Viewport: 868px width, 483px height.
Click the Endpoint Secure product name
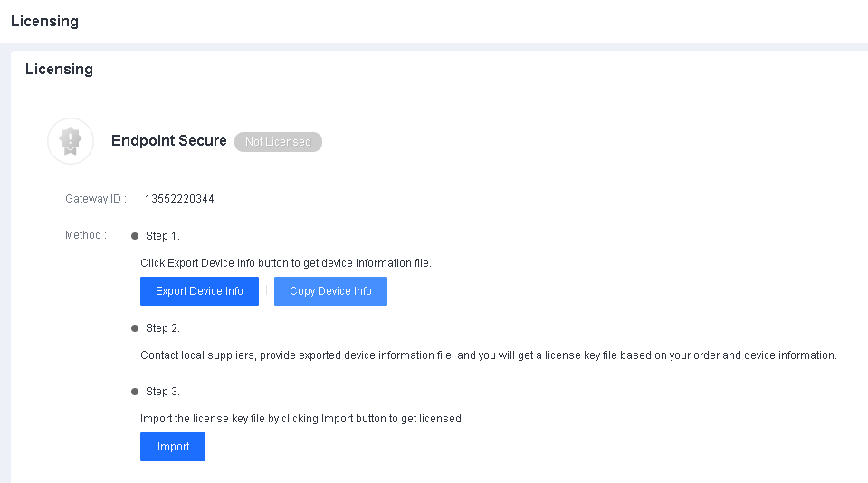tap(169, 141)
